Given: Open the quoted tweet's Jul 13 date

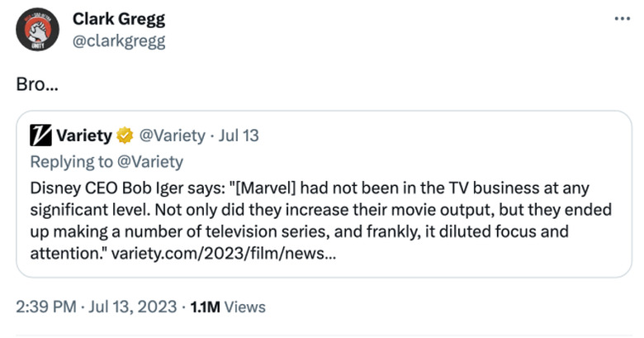Looking at the screenshot, I should (241, 135).
